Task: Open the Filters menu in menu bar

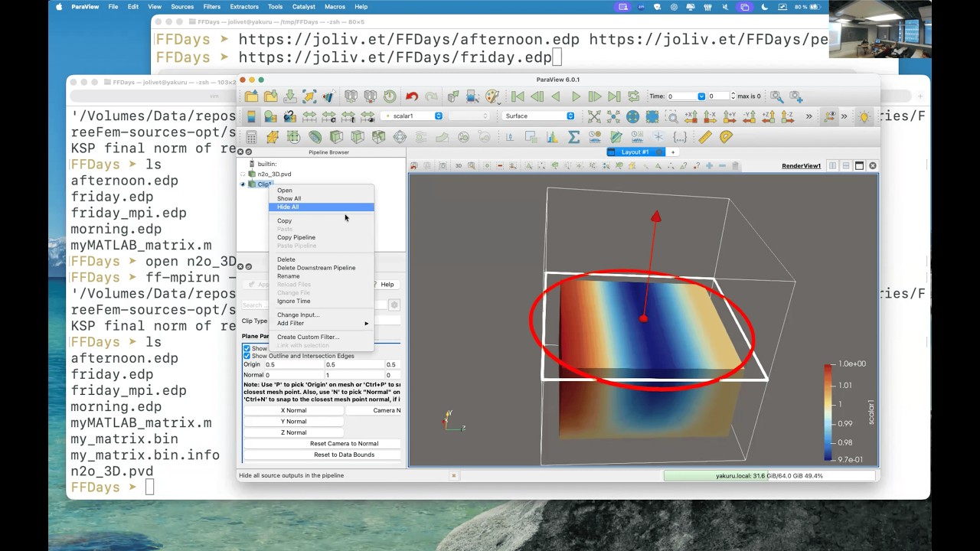Action: tap(211, 7)
